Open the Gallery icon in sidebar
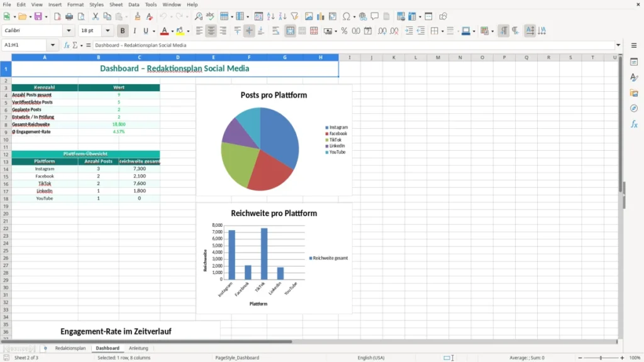644x362 pixels. tap(634, 93)
